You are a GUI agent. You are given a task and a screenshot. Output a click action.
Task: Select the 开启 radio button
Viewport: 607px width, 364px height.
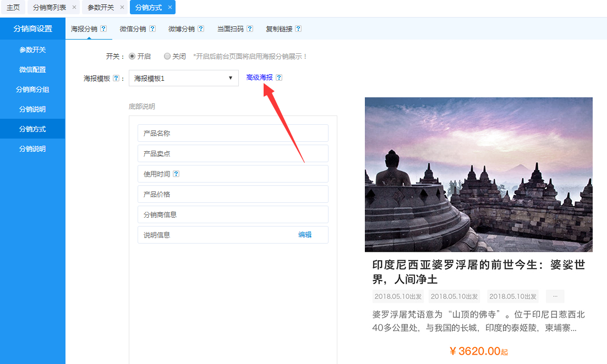click(x=132, y=56)
